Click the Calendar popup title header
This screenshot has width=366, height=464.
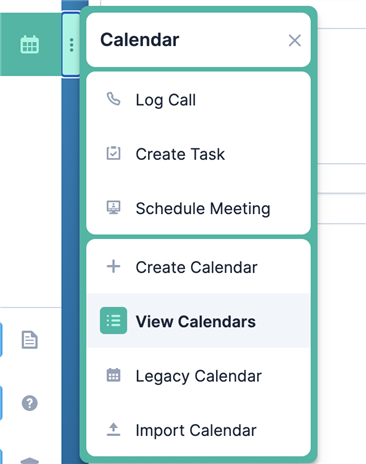coord(140,40)
